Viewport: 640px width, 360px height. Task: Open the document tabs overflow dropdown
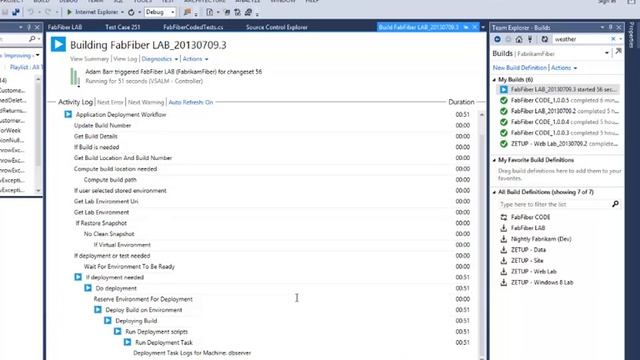click(x=483, y=27)
